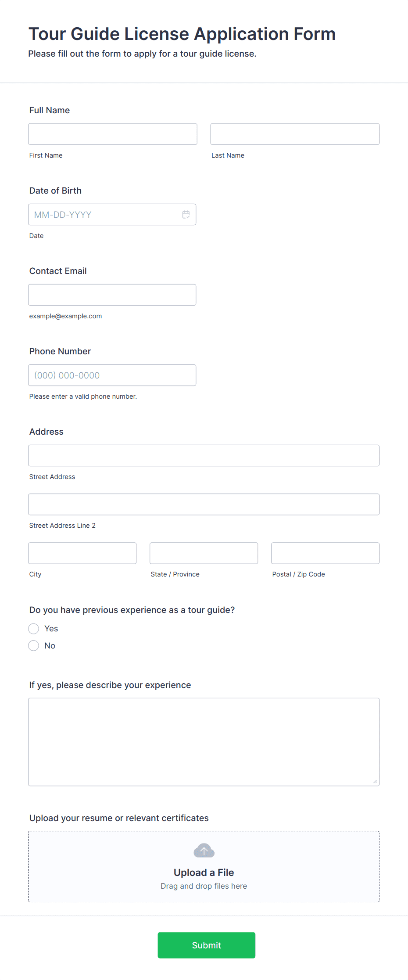Select No for previous tour guide experience

pos(34,645)
